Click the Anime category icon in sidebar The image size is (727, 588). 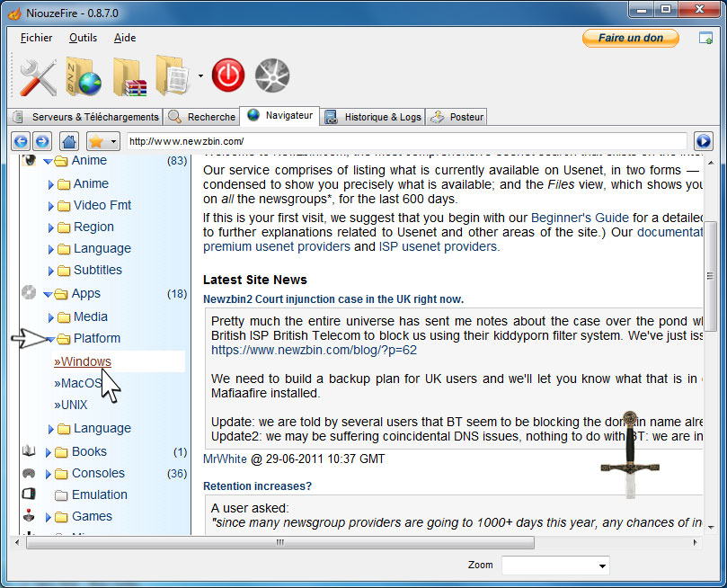30,160
